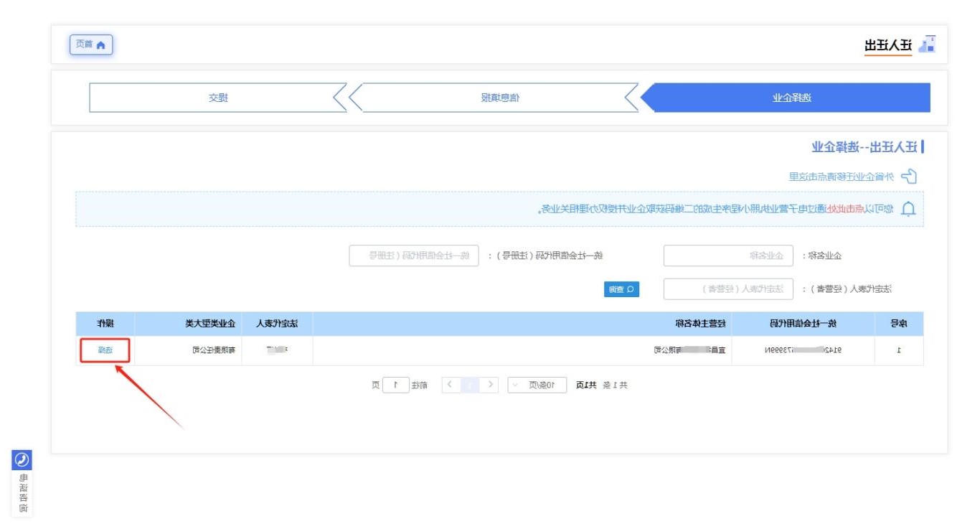This screenshot has width=980, height=529.
Task: Click the bell notice icon
Action: pos(909,209)
